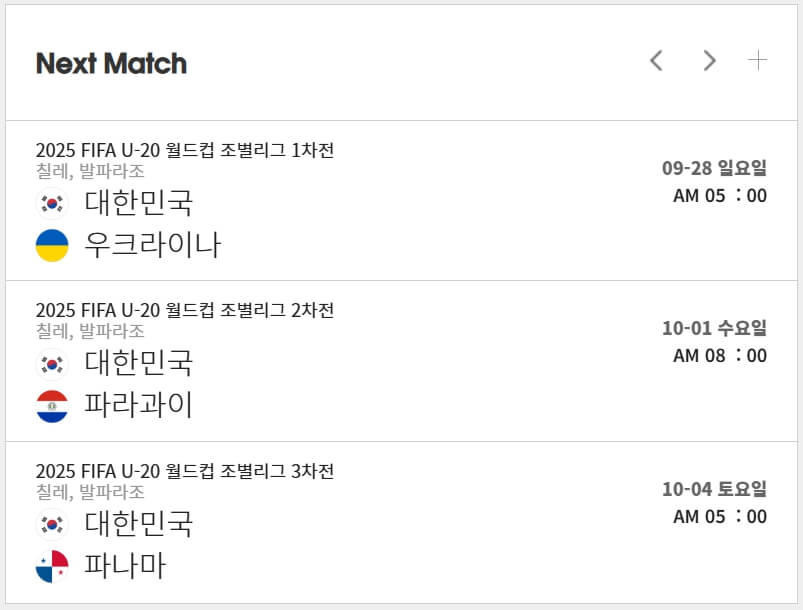Open the 2025 FIFA U-20 월드컵 2차전 match
803x610 pixels.
pos(186,310)
